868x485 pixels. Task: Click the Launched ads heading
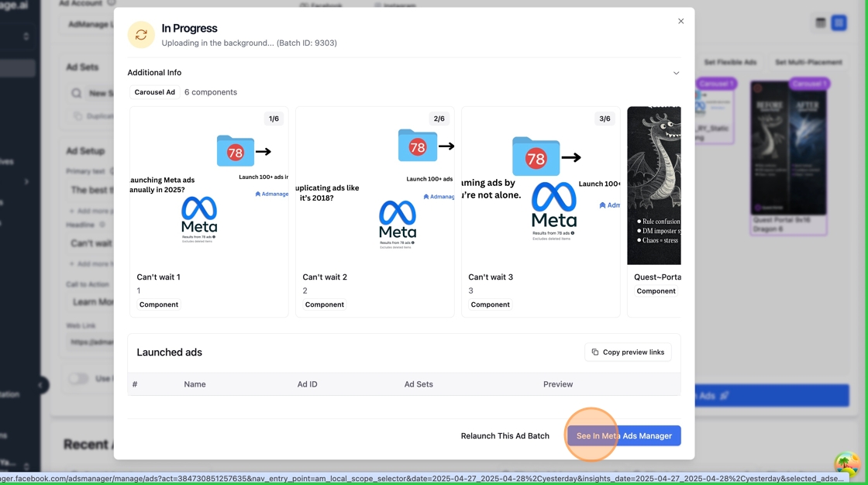tap(170, 352)
